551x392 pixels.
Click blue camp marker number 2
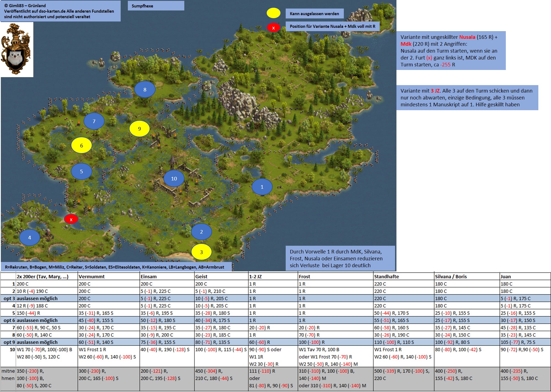click(x=201, y=232)
